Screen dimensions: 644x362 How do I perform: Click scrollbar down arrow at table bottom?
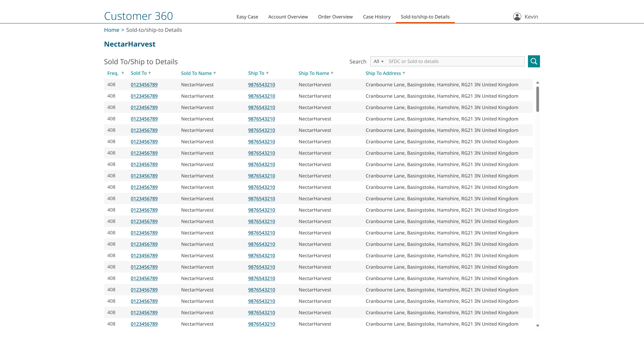[x=538, y=326]
